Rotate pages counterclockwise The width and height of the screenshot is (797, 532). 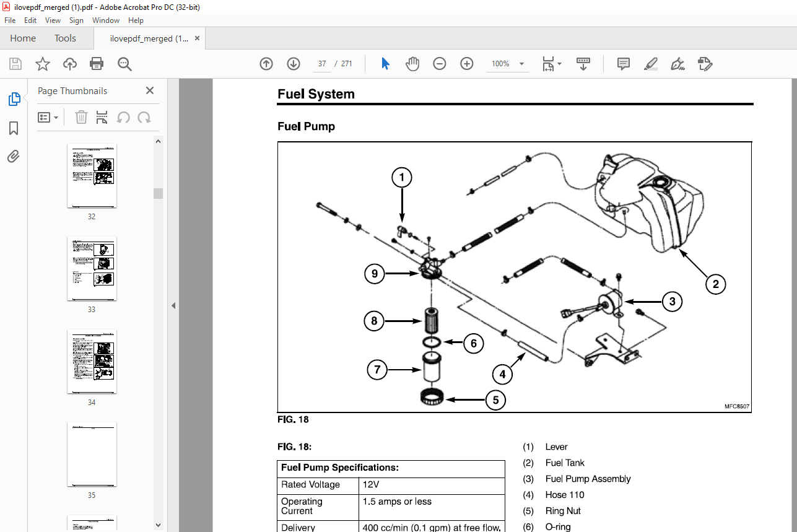coord(123,117)
